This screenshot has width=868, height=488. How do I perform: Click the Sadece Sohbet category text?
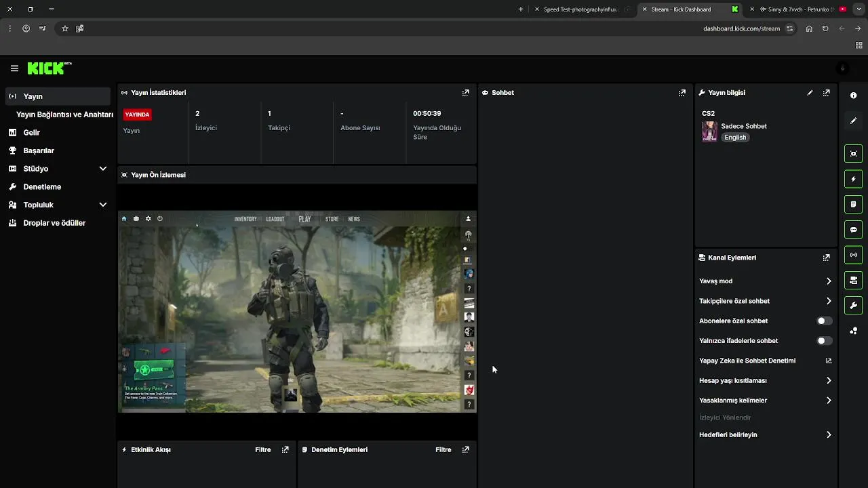744,127
